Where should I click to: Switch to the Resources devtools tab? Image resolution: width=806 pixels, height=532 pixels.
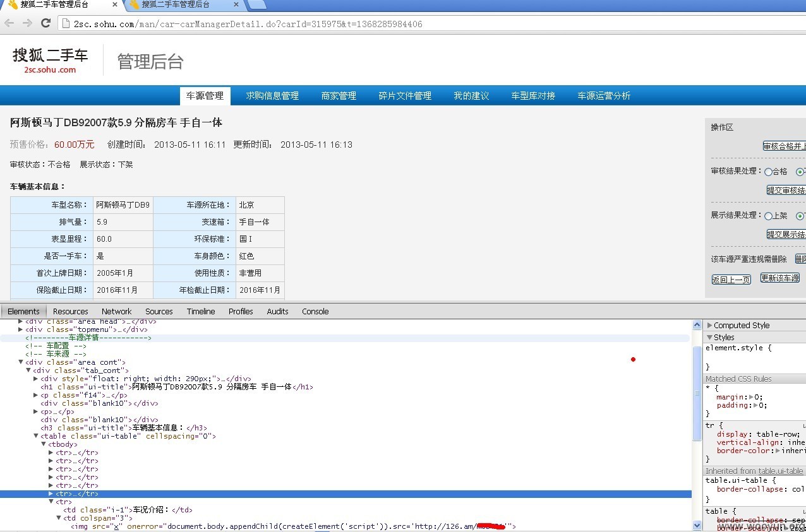(71, 311)
